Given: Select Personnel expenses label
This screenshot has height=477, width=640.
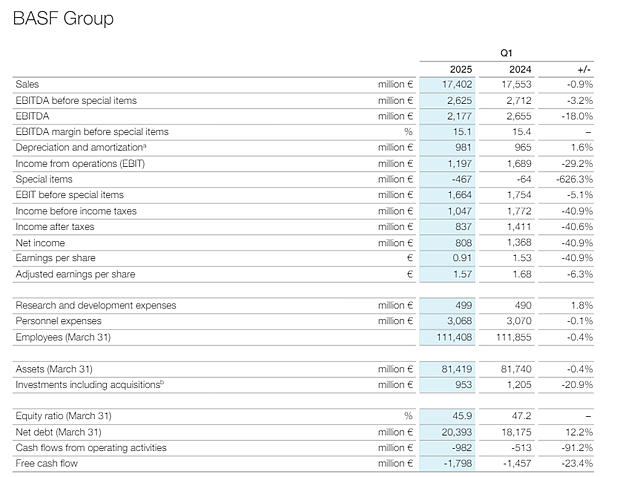Looking at the screenshot, I should tap(58, 321).
